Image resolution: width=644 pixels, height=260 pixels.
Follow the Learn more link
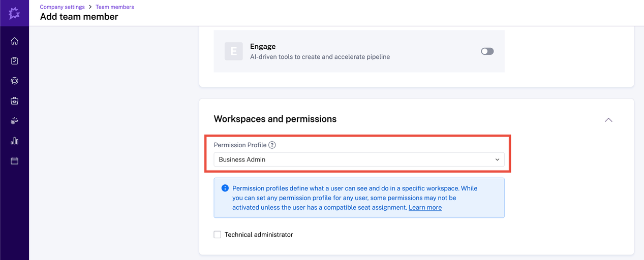pos(425,208)
